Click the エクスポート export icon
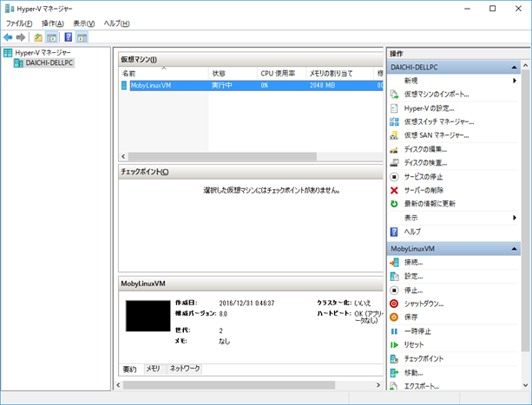The width and height of the screenshot is (532, 405). tap(394, 386)
